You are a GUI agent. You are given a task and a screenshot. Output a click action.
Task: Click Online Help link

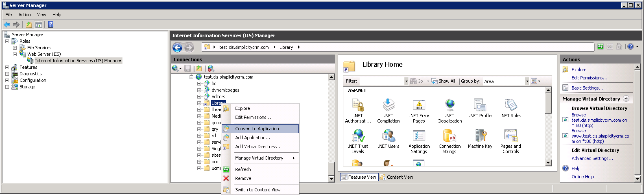583,177
